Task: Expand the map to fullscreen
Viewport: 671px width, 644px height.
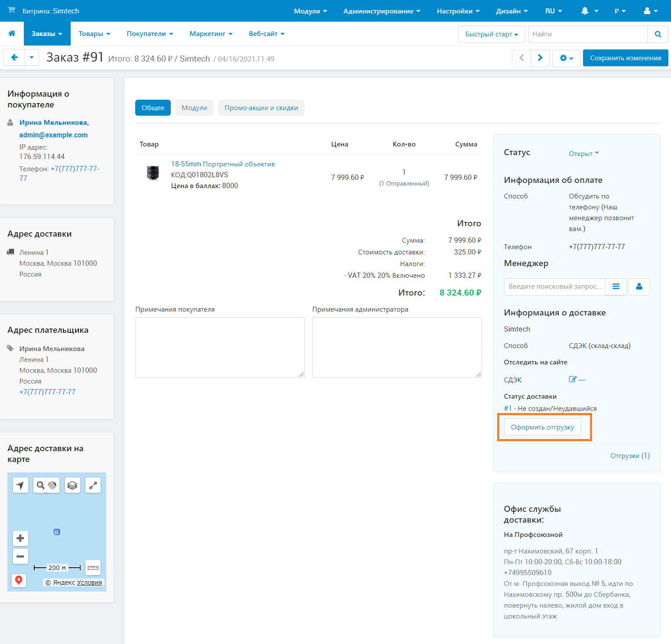Action: (x=93, y=485)
